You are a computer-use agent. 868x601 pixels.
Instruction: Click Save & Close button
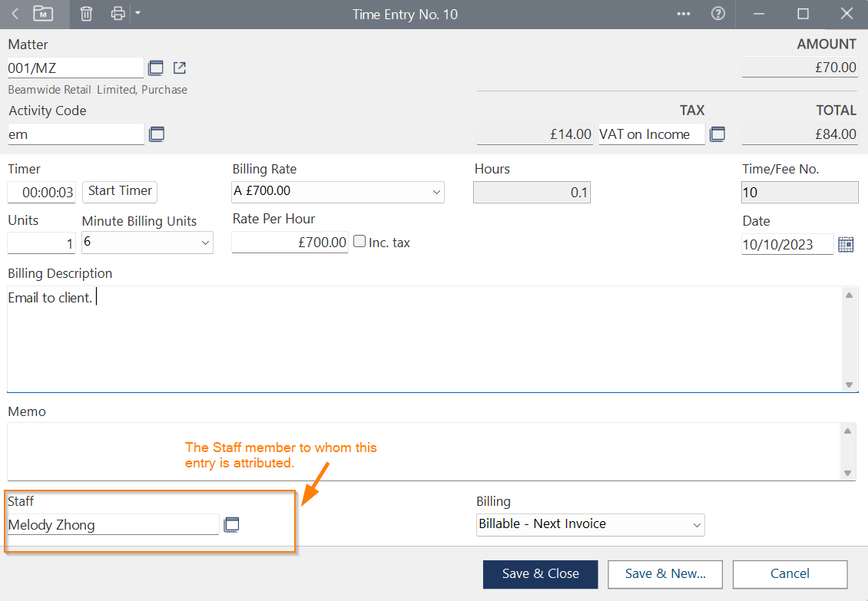[x=541, y=574]
